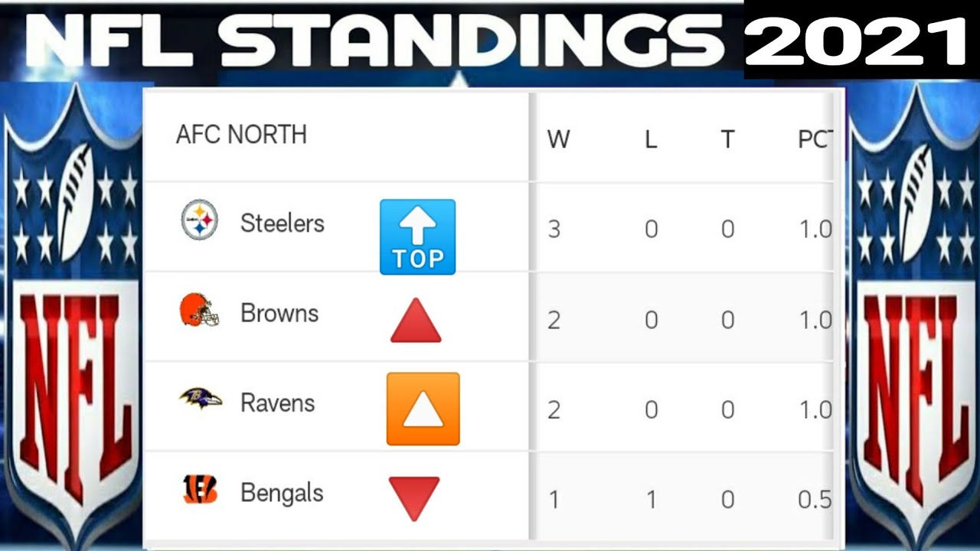This screenshot has width=980, height=551.
Task: Click the red down triangle beside Bengals
Action: click(x=414, y=497)
